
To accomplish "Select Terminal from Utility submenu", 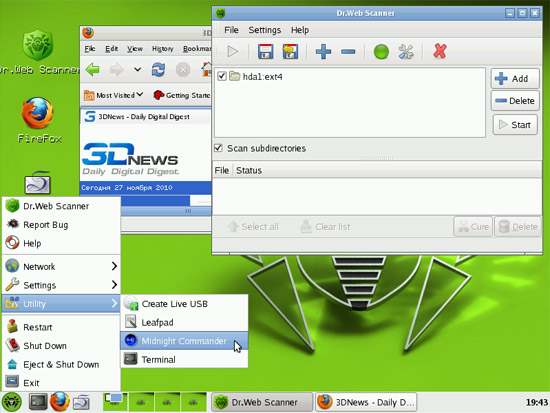I will [184, 359].
